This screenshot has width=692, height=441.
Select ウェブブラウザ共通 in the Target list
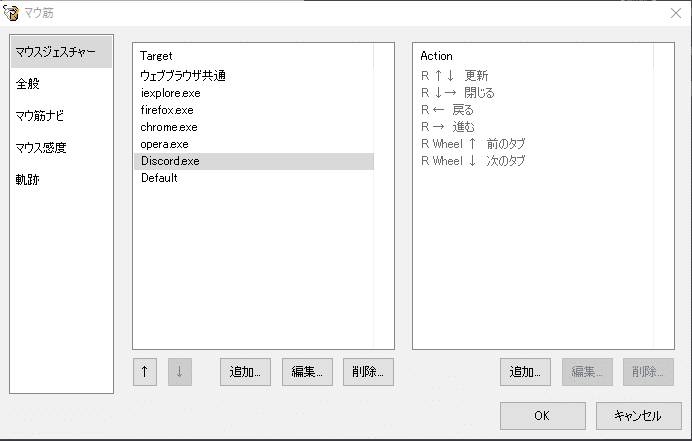254,76
